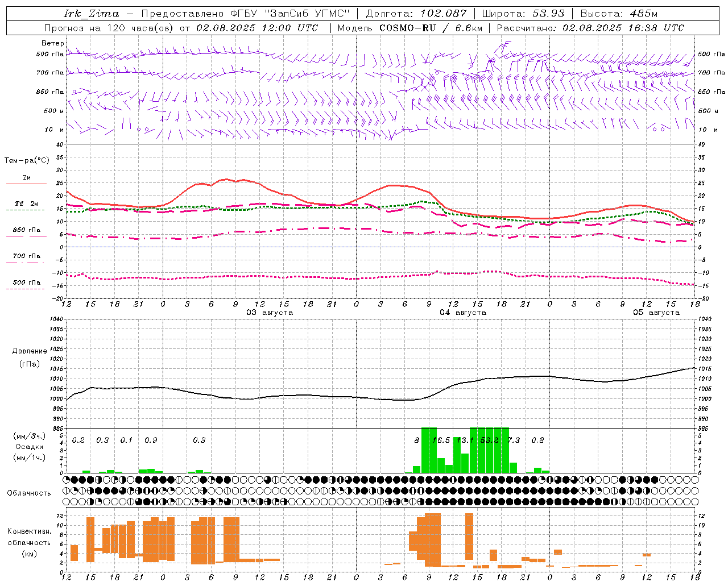Select the 05 августа date label
This screenshot has width=728, height=582.
[x=656, y=312]
